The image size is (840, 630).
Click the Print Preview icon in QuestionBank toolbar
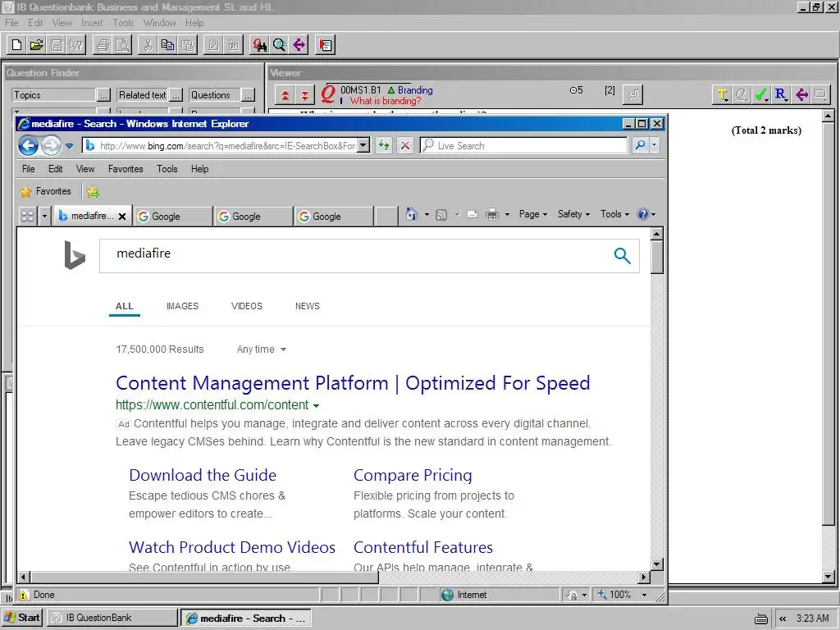pyautogui.click(x=123, y=45)
